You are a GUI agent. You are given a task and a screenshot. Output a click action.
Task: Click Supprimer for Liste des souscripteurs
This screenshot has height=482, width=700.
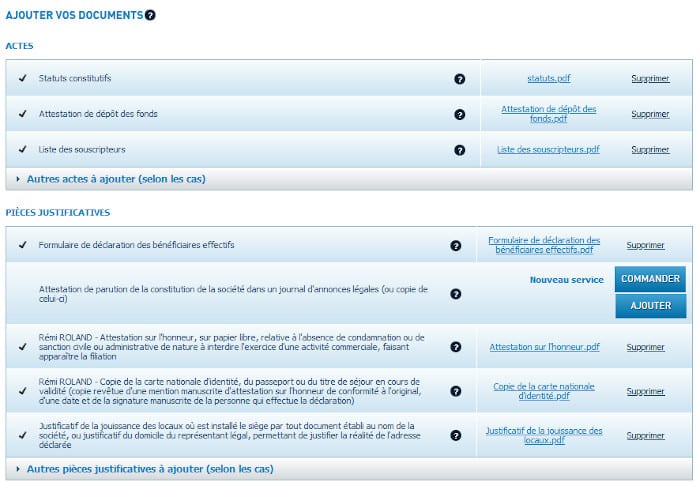click(650, 150)
